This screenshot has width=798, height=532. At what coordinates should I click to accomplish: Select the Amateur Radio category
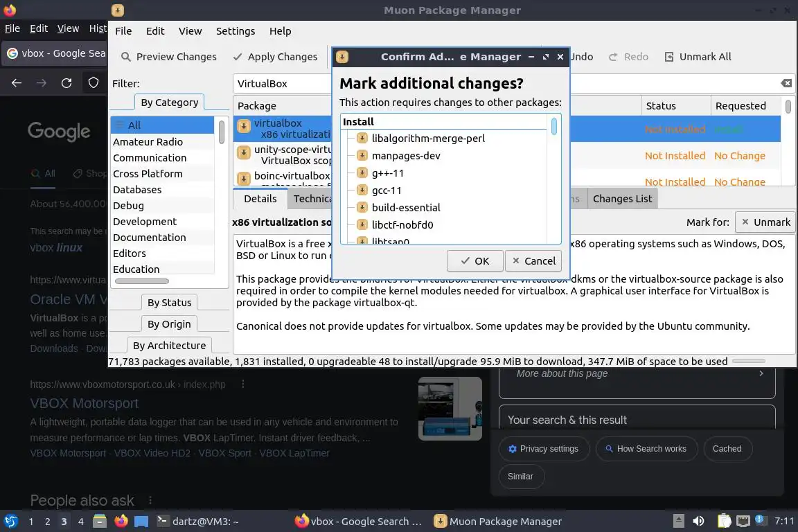pos(162,141)
